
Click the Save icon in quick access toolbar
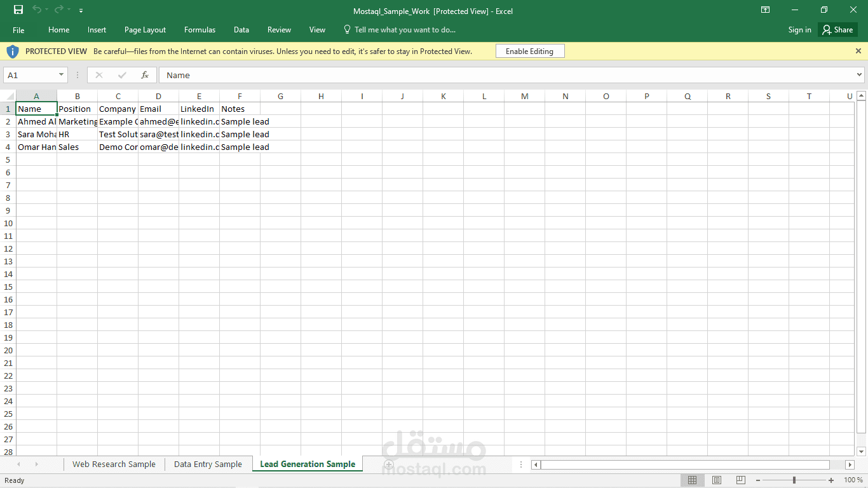click(x=18, y=10)
